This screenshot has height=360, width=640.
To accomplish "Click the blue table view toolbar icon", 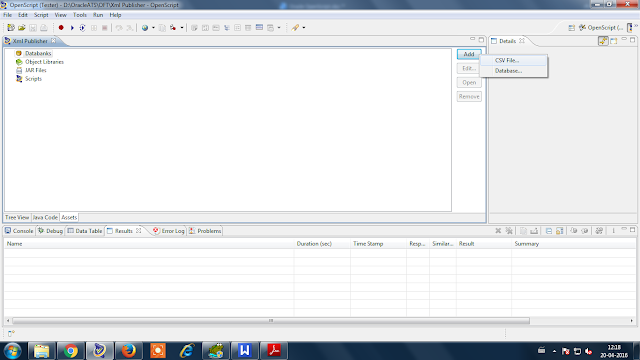I will [x=259, y=27].
